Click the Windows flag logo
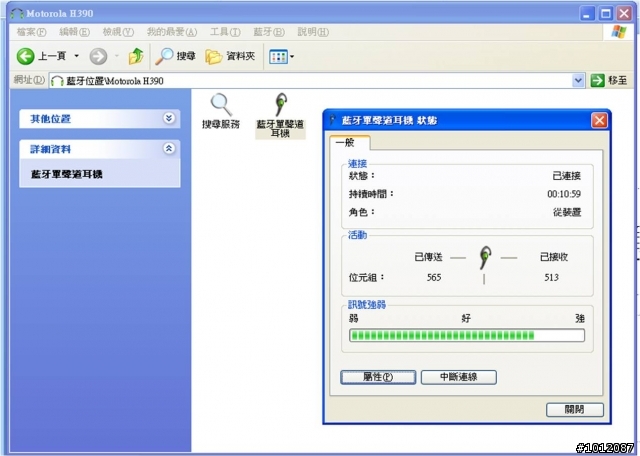The image size is (640, 456). click(619, 31)
